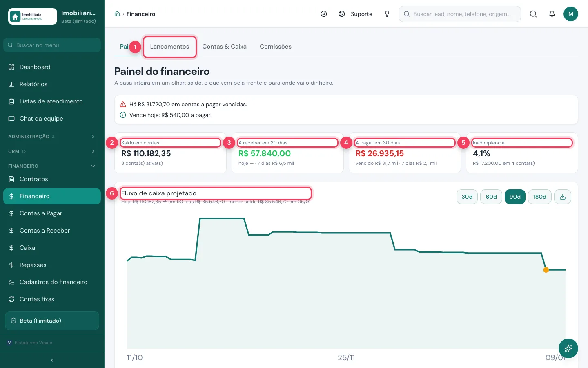Click the R$ 110.182,35 balance value
Viewport: 588px width, 368px height.
point(146,153)
